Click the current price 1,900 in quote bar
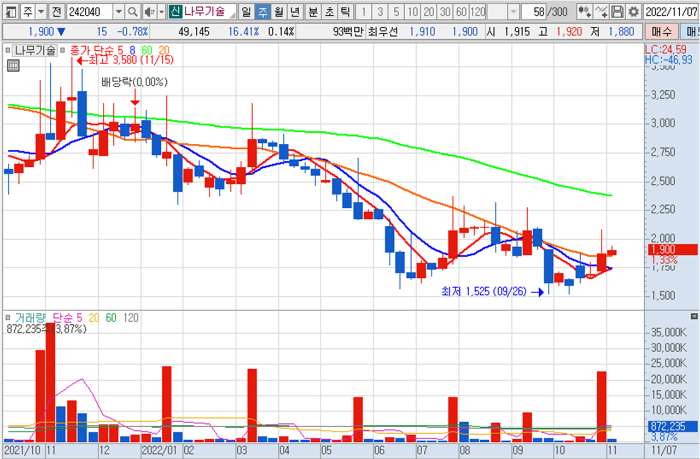 41,32
